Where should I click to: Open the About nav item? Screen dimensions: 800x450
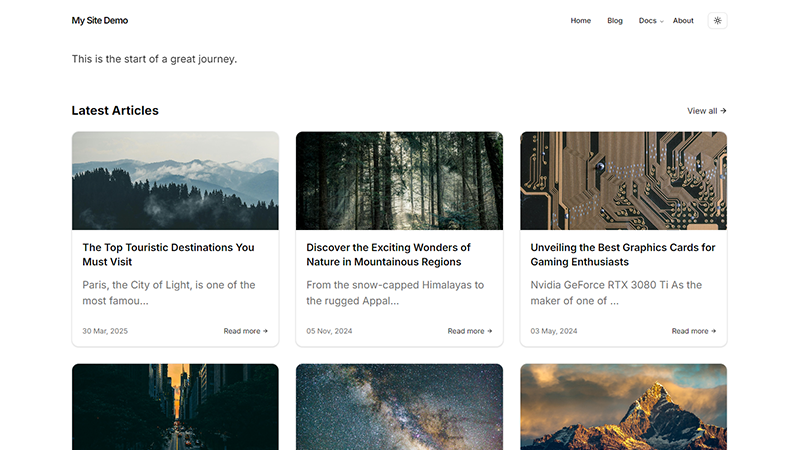pos(683,20)
